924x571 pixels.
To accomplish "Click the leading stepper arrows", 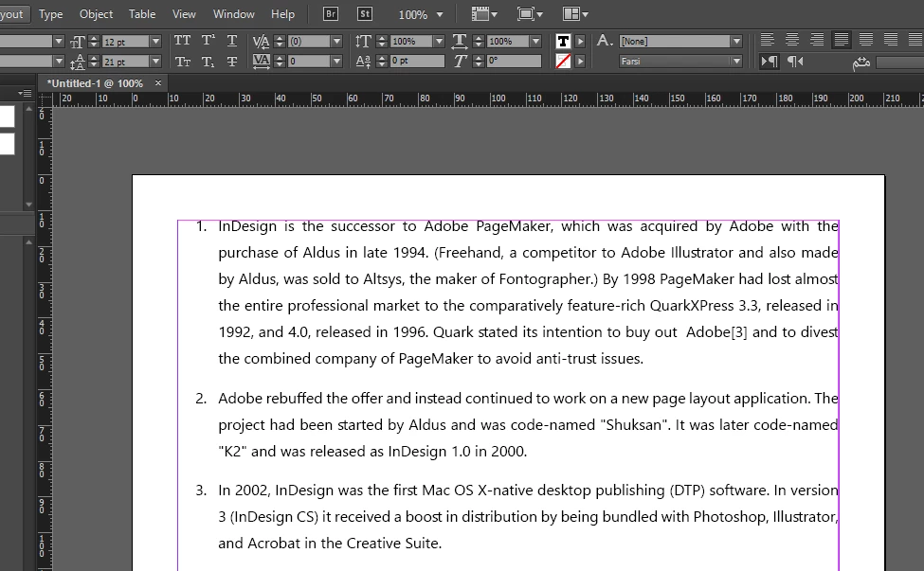I will tap(94, 62).
